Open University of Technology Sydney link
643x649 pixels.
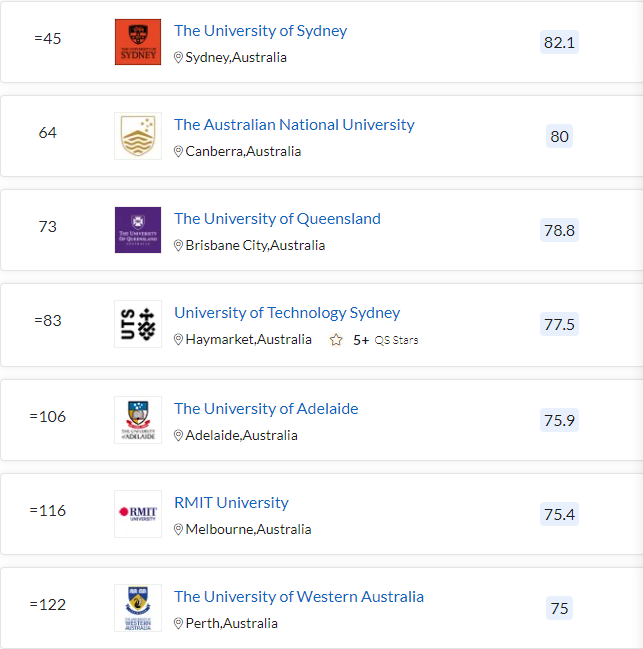click(287, 313)
